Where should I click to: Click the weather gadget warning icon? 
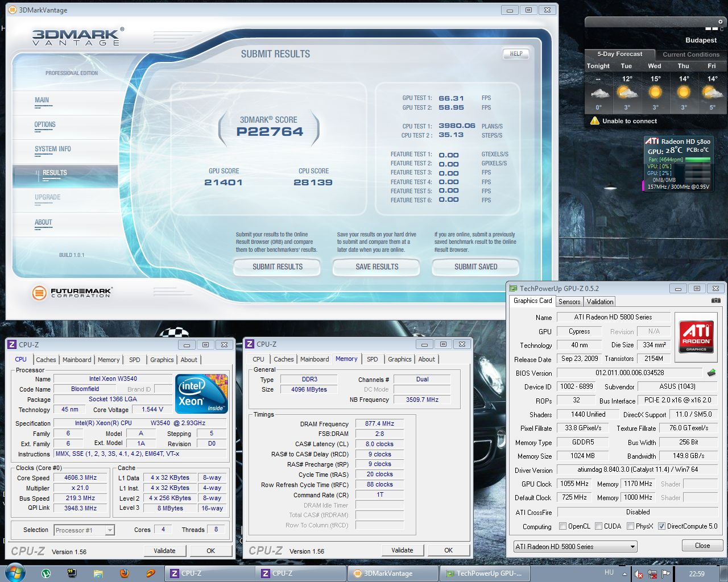pyautogui.click(x=595, y=120)
